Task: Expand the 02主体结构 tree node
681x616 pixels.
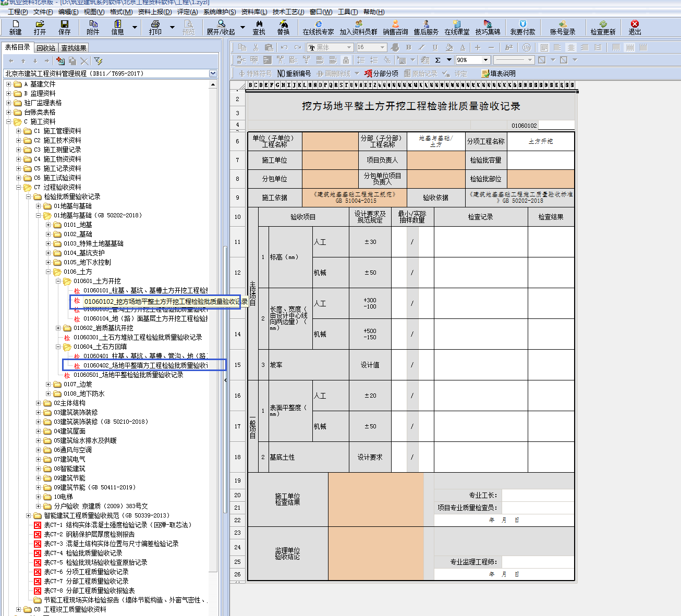Action: coord(38,403)
